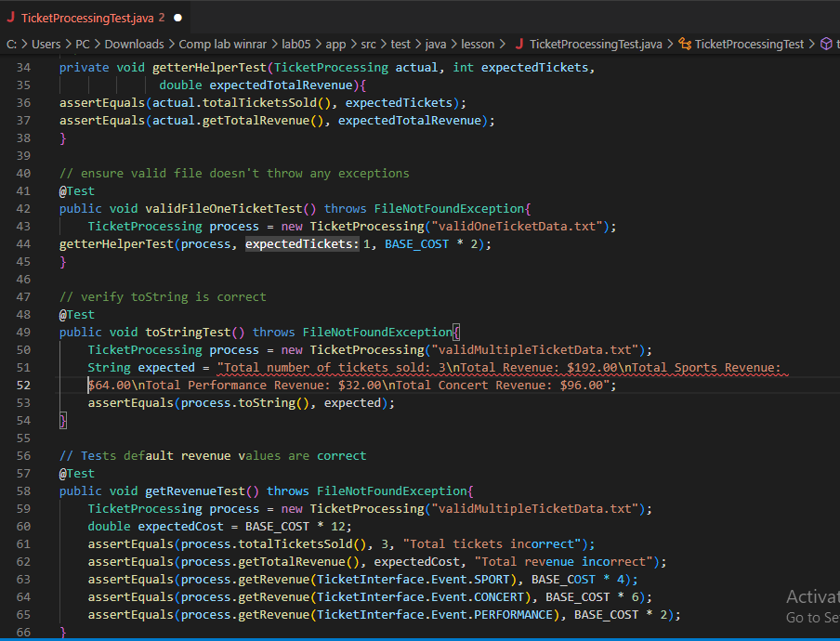Open the Users breadcrumb folder

46,45
